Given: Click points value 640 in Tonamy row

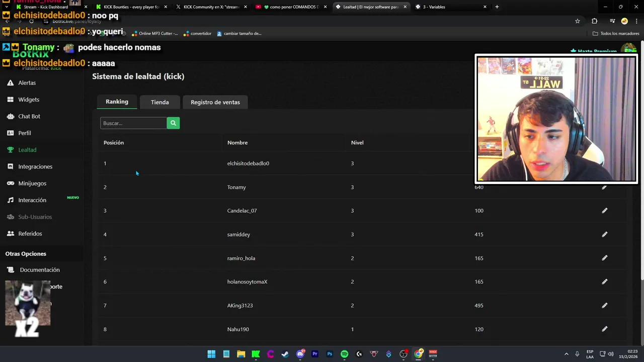Looking at the screenshot, I should (479, 187).
